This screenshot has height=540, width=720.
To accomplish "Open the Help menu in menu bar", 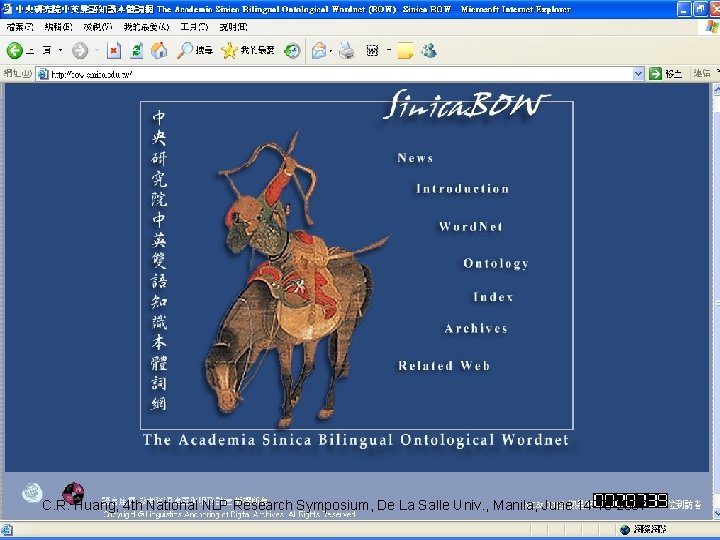I will (233, 27).
